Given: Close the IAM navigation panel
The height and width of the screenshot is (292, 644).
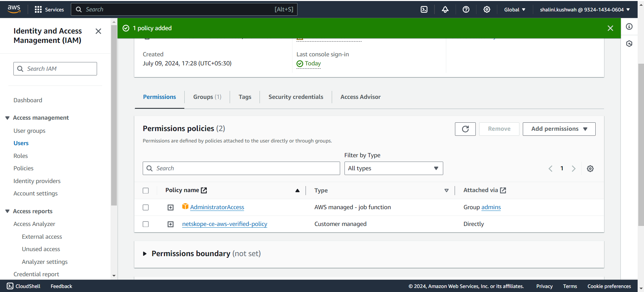Looking at the screenshot, I should tap(98, 31).
